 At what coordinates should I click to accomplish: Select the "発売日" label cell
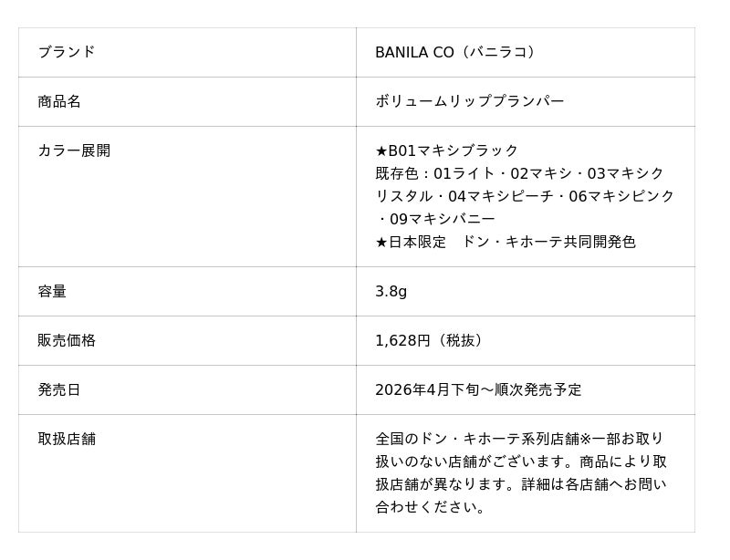[59, 389]
